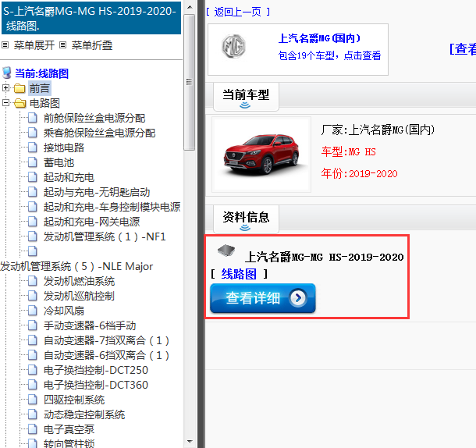Viewport: 476px width, 448px height.
Task: Select the 资料信息 tab
Action: [246, 219]
